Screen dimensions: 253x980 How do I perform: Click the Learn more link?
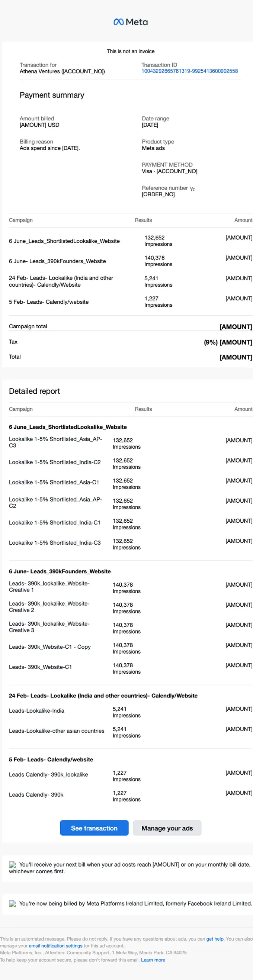tap(153, 960)
